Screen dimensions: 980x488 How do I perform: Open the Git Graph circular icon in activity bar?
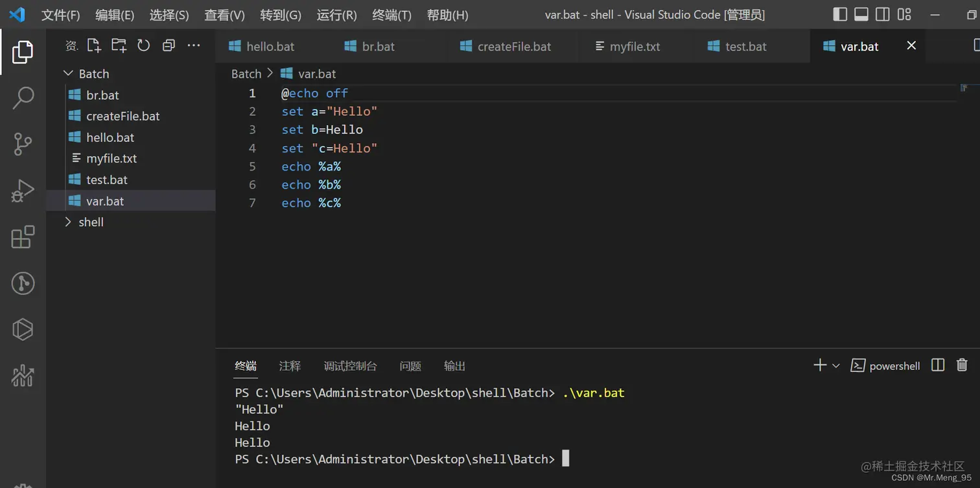click(23, 283)
